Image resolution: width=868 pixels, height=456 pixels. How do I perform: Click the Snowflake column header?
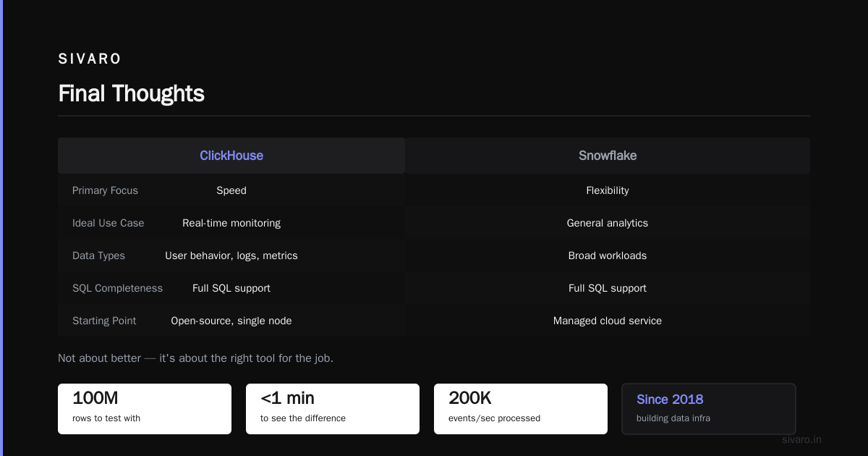point(608,156)
